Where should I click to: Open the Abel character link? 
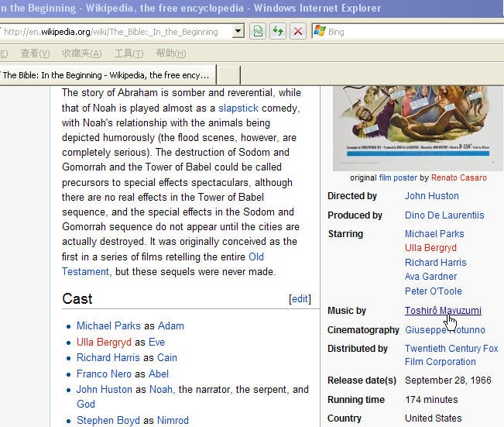point(159,374)
